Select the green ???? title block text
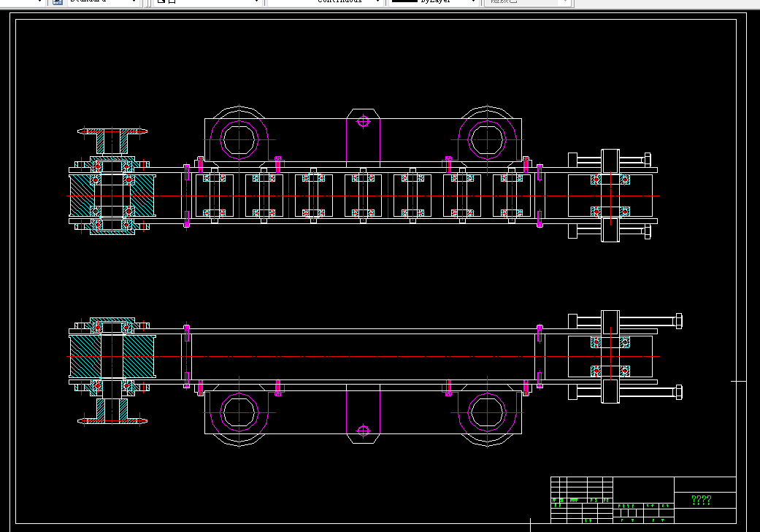Screen dimensions: 760x532 [x=702, y=500]
